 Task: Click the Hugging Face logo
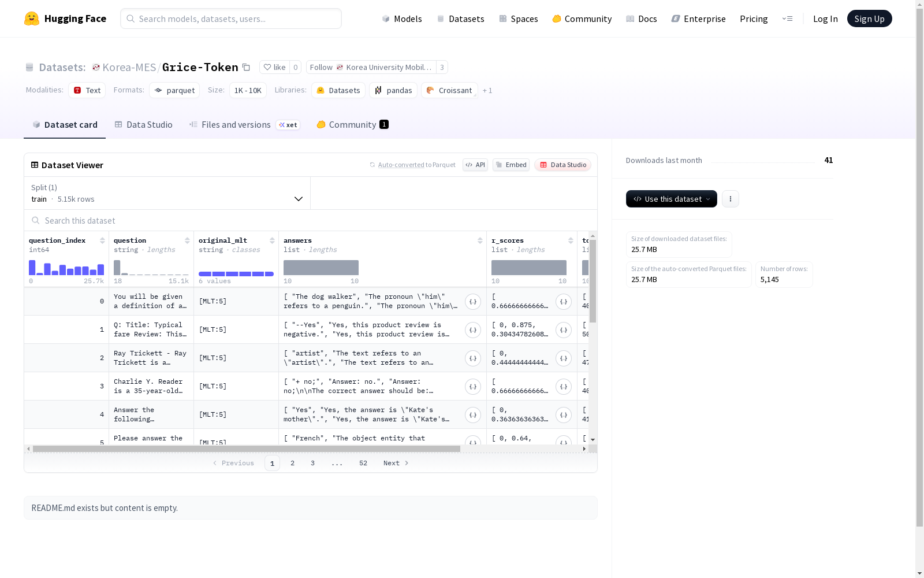(x=65, y=18)
